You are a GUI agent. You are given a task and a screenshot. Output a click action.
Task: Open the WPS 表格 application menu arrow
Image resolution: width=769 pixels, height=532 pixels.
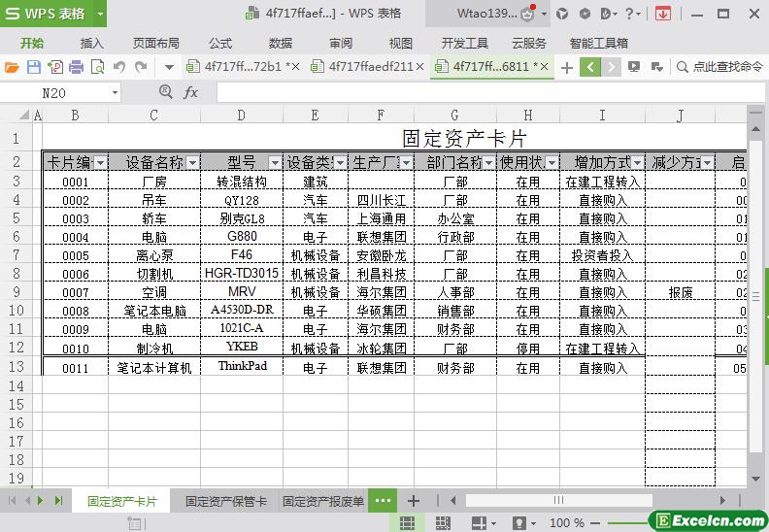pos(100,14)
